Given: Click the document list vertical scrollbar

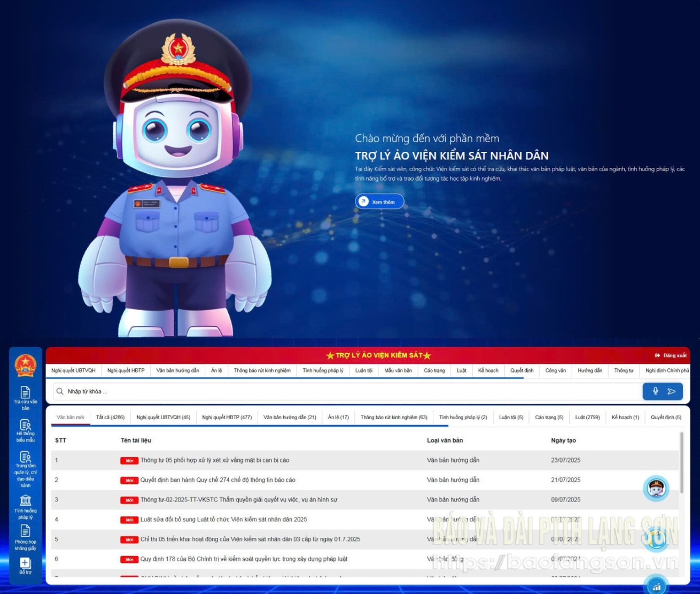Looking at the screenshot, I should 682,463.
